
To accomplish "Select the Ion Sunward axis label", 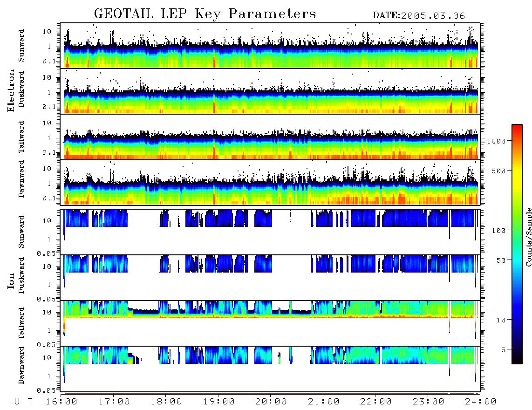I will coord(21,232).
